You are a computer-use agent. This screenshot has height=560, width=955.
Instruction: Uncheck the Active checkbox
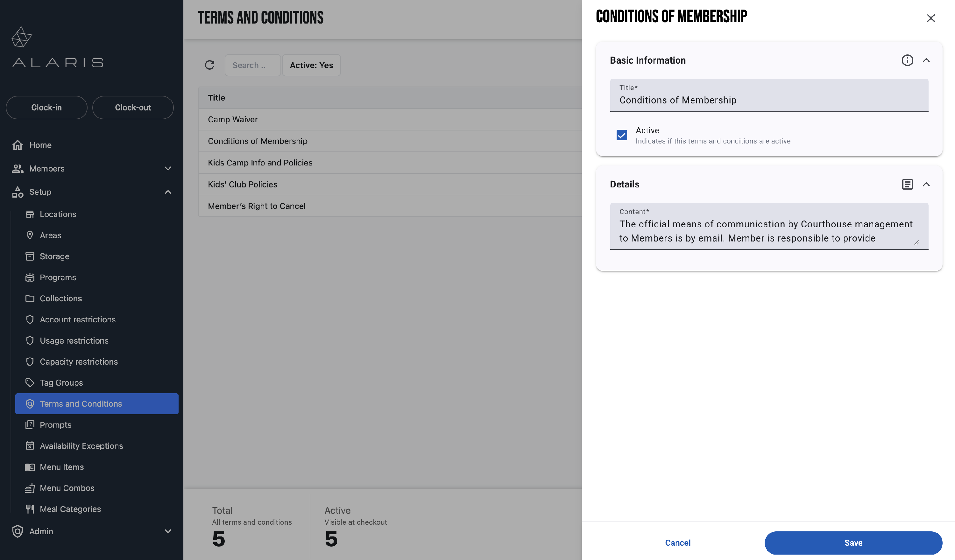621,135
